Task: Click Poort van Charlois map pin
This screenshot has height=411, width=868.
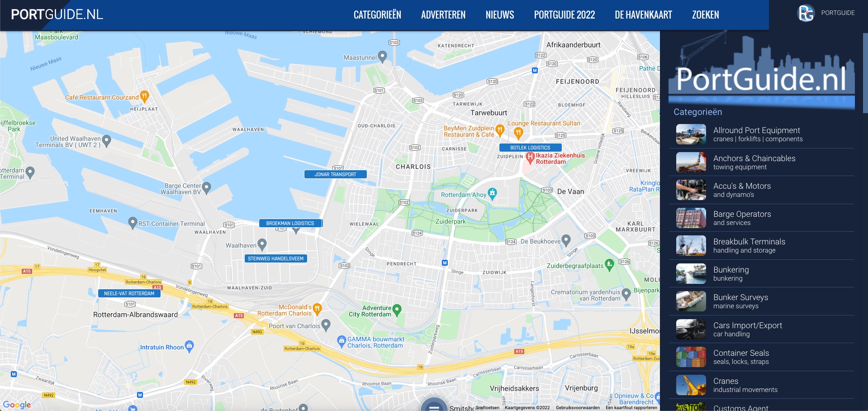Action: tap(326, 325)
